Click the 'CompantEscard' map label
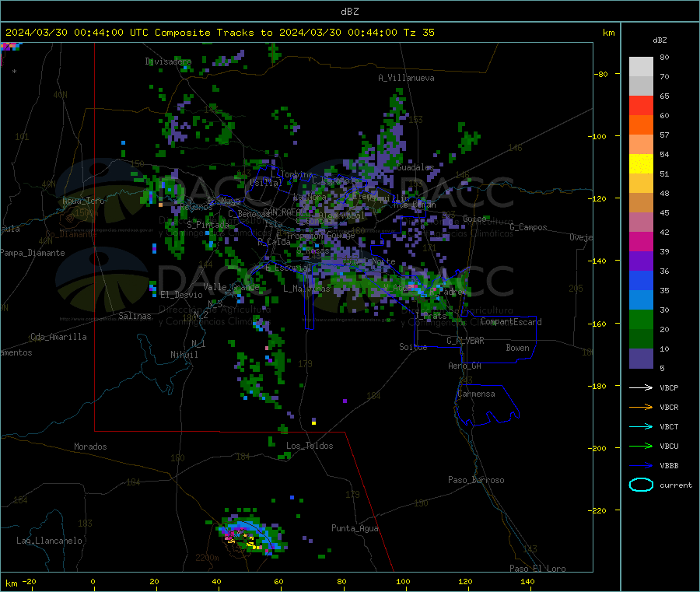This screenshot has height=592, width=700. 511,321
